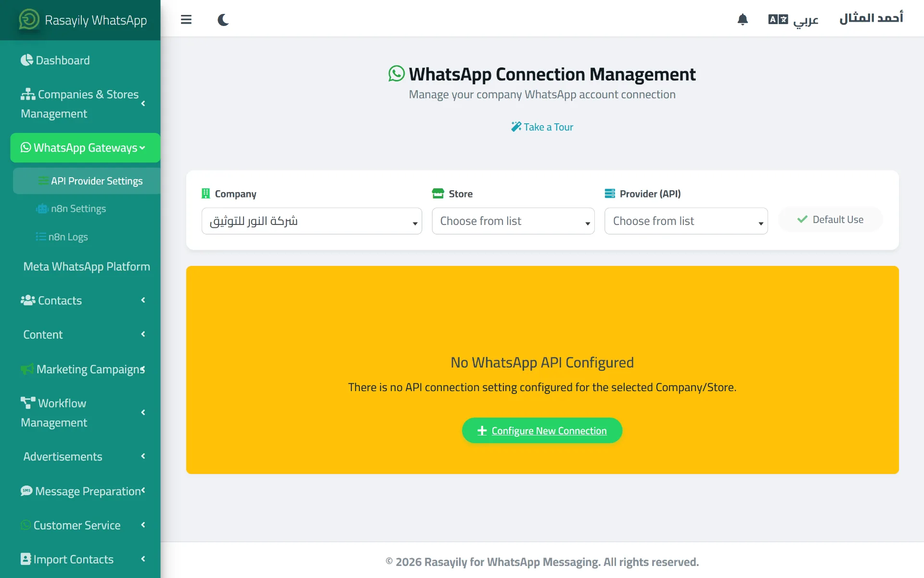Screen dimensions: 924x578
Task: Click the n8n Logs list icon
Action: 41,236
